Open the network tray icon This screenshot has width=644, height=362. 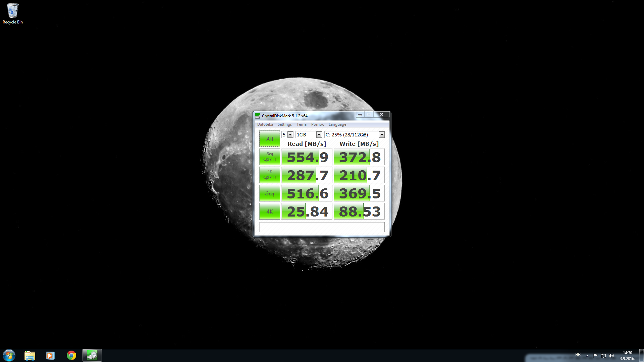tap(603, 356)
